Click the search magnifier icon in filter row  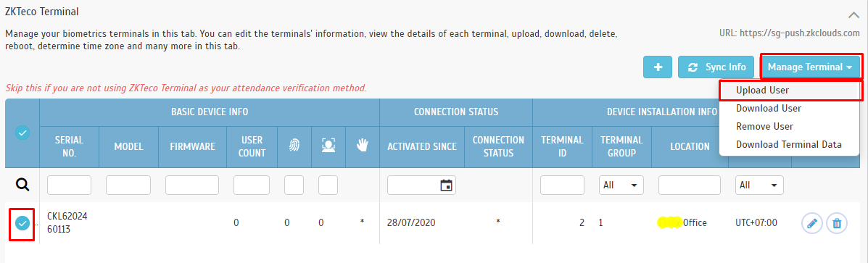click(x=22, y=185)
